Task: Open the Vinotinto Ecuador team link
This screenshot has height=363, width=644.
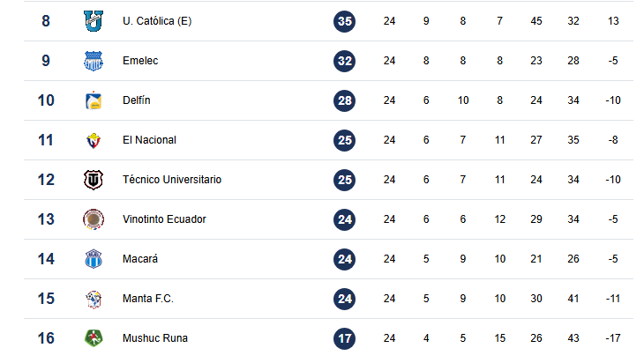Action: pos(164,219)
